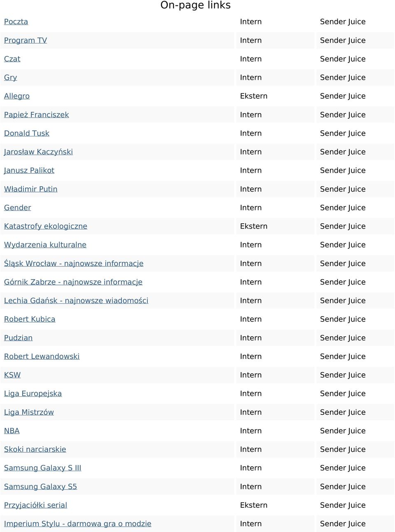
Task: Open the Skoki narciarskie link
Action: click(x=35, y=449)
